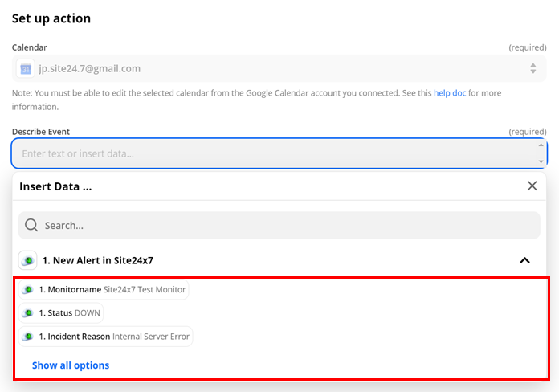
Task: Show all options for Site24x7 data
Action: [x=71, y=365]
